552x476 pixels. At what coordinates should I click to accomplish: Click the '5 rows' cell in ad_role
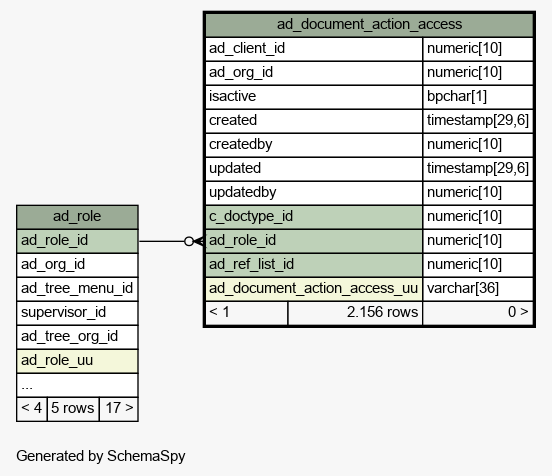point(73,409)
